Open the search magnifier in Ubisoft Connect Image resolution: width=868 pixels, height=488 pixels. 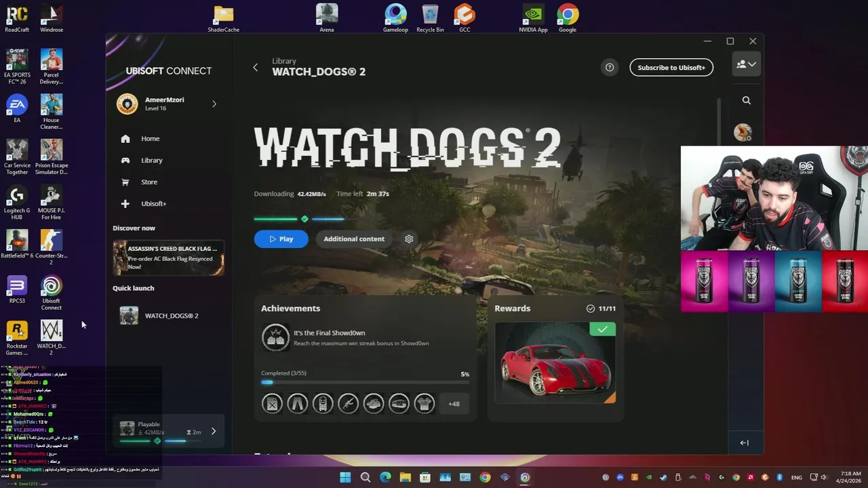(746, 100)
